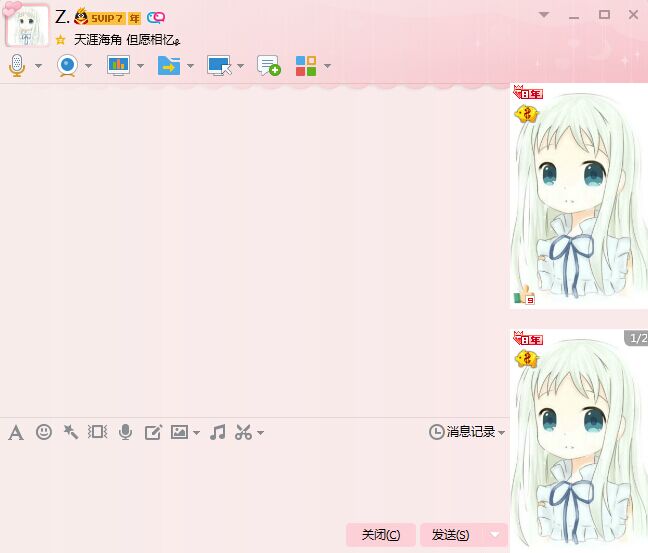This screenshot has width=648, height=553.
Task: Click the contact name Z.
Action: click(x=62, y=17)
